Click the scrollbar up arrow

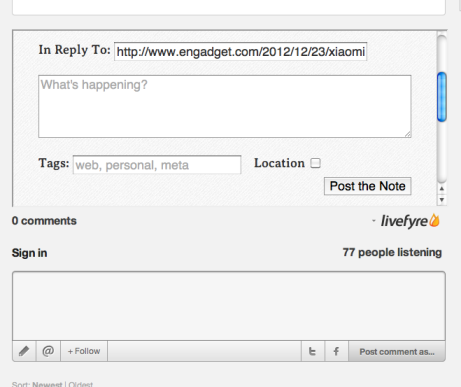pos(442,189)
